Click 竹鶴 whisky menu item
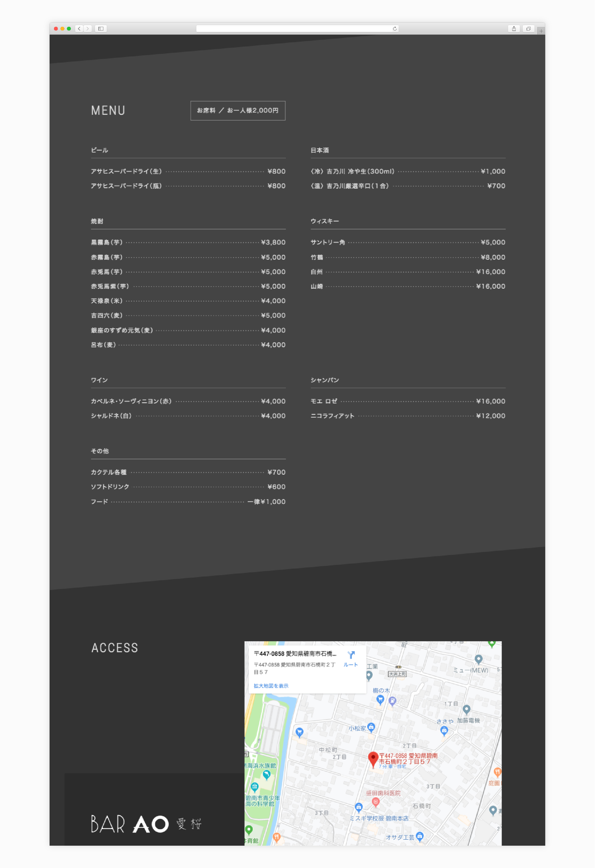The height and width of the screenshot is (868, 595). click(408, 257)
